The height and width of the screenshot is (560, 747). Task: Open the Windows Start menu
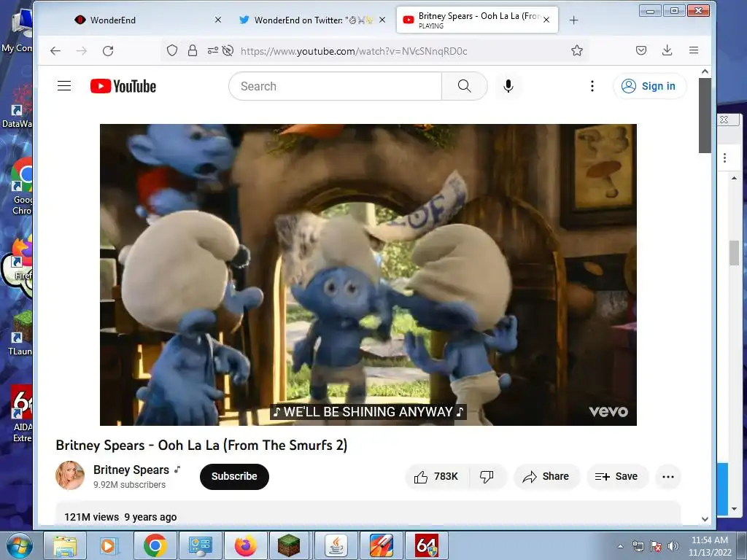tap(19, 545)
